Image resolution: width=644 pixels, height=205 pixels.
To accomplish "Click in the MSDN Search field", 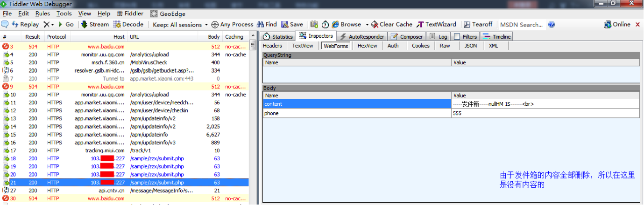I will click(x=521, y=25).
